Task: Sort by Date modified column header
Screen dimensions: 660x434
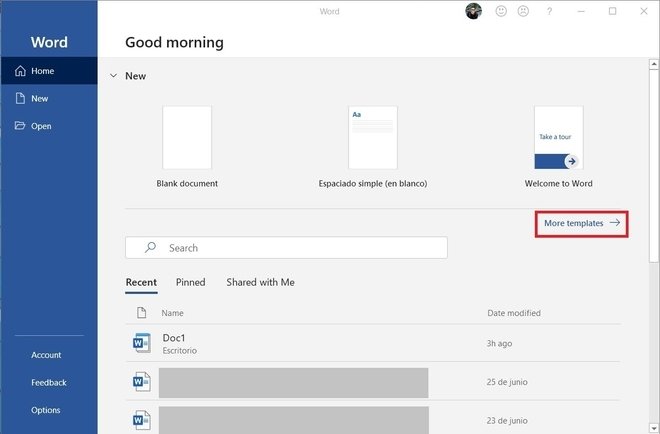Action: coord(514,313)
